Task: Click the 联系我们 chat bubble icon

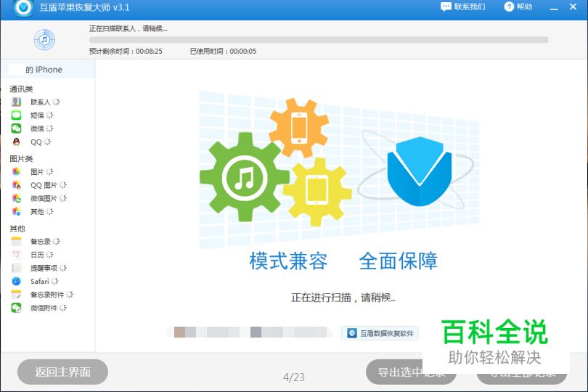Action: pos(446,7)
